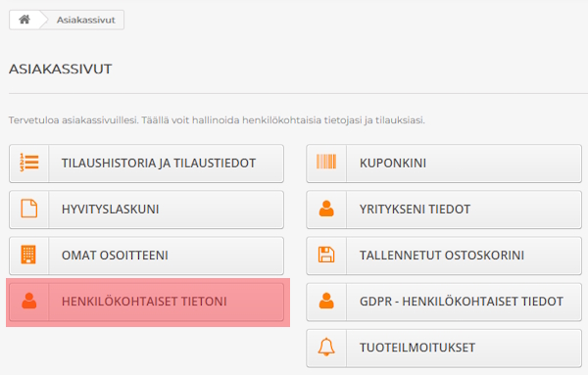
Task: Click the barcode icon beside Kuponkini
Action: pyautogui.click(x=326, y=162)
